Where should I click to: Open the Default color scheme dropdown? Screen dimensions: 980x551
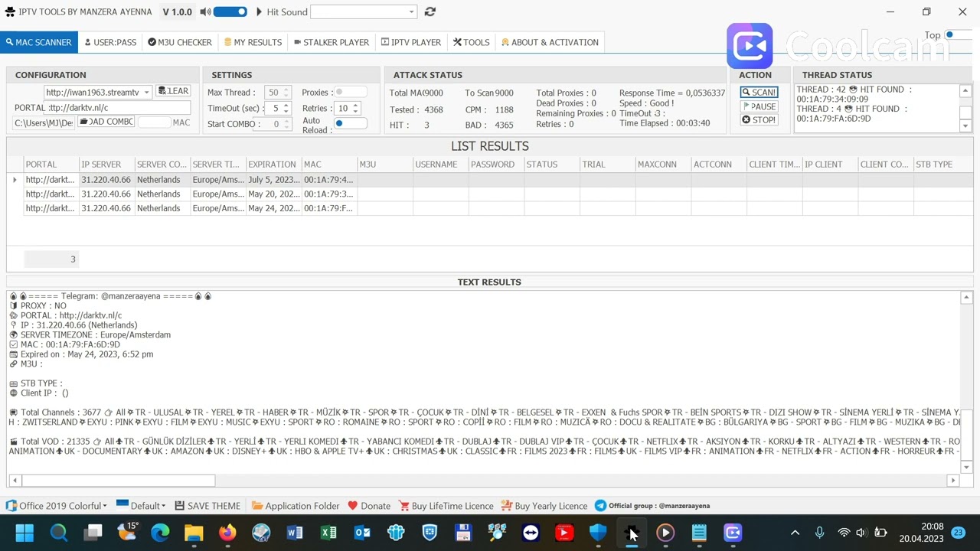coord(141,505)
